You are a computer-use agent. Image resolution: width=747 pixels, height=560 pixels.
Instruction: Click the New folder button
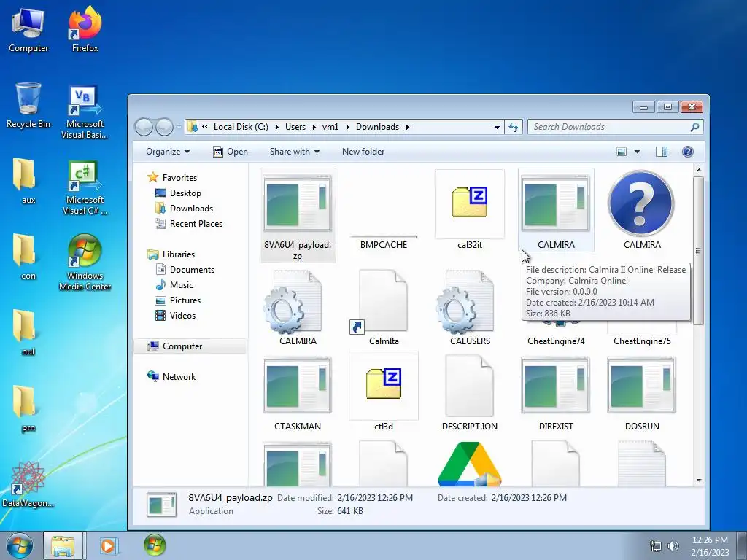(x=363, y=152)
